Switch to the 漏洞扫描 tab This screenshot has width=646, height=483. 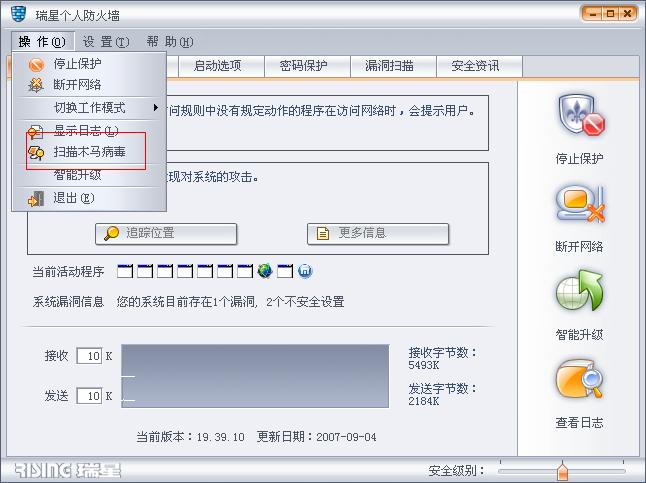393,66
